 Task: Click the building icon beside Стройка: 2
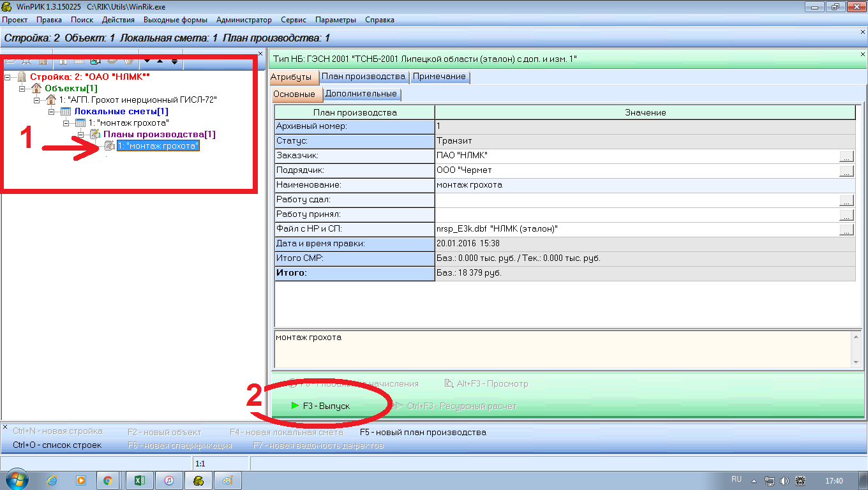pyautogui.click(x=21, y=77)
